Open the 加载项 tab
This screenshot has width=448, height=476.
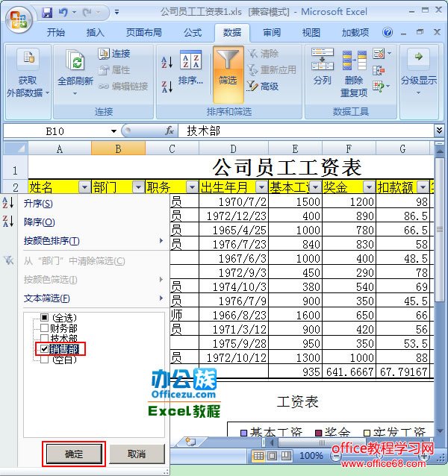tap(355, 33)
